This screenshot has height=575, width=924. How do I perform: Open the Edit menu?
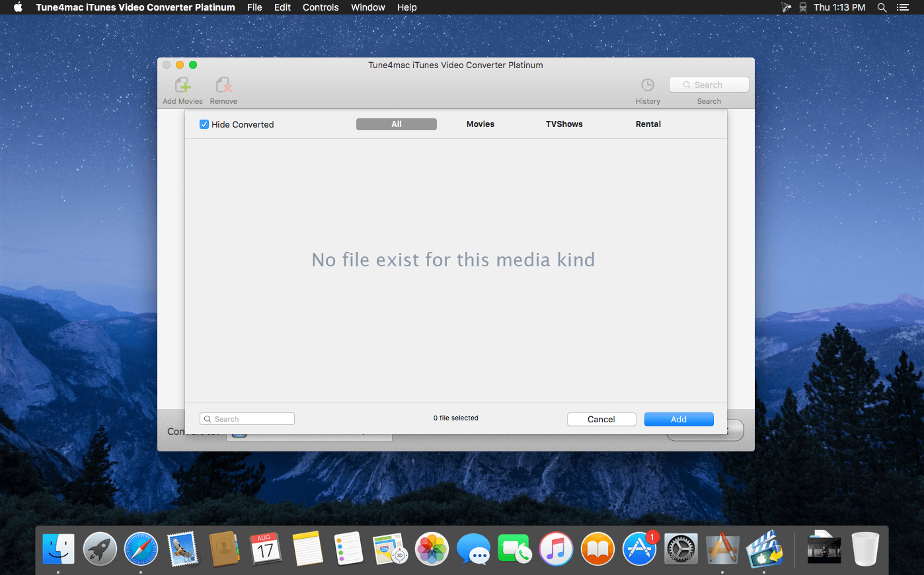(x=282, y=7)
